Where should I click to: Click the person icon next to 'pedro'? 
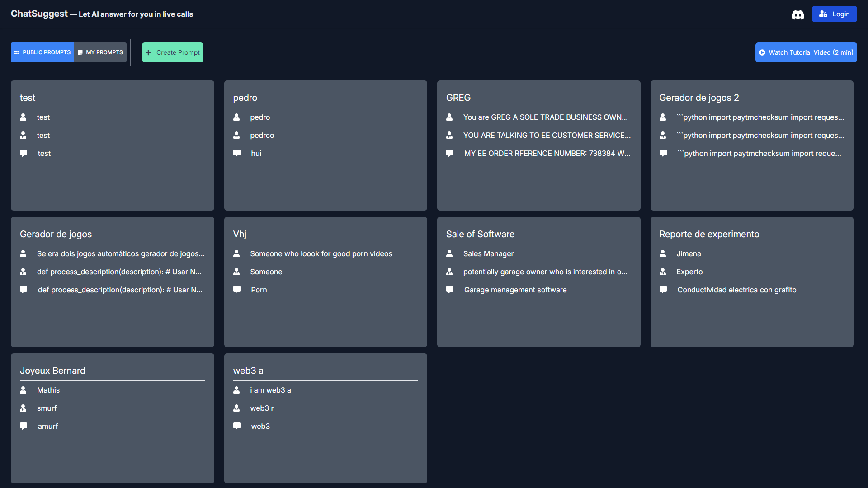click(236, 117)
